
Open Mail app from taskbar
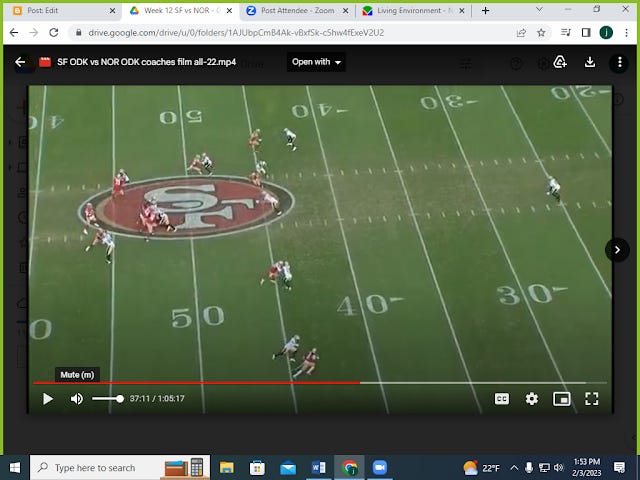point(288,467)
